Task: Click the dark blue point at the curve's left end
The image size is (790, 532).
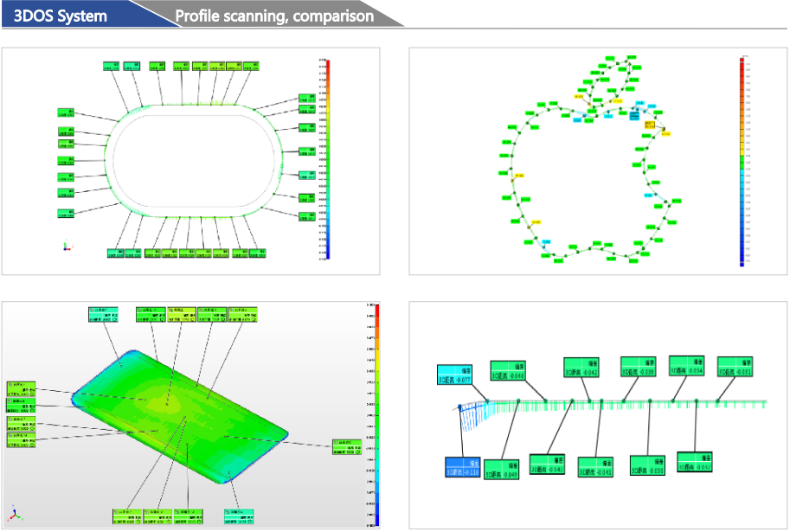Action: 459,406
